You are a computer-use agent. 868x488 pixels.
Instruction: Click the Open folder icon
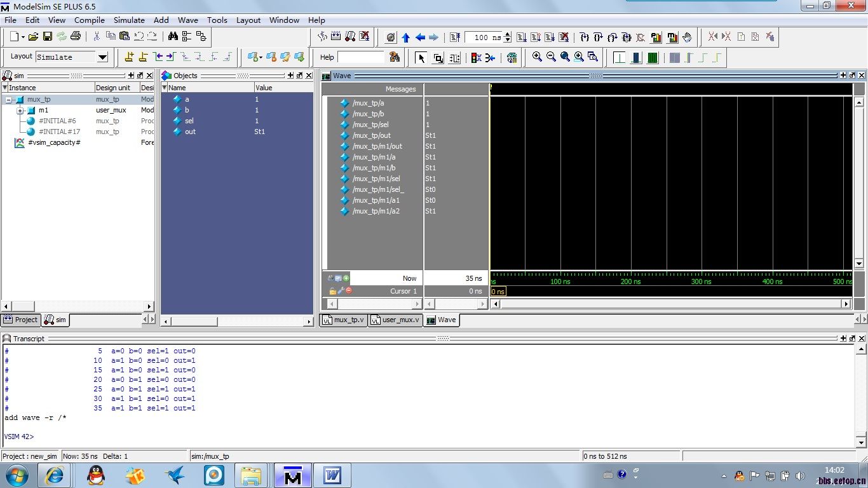point(34,37)
